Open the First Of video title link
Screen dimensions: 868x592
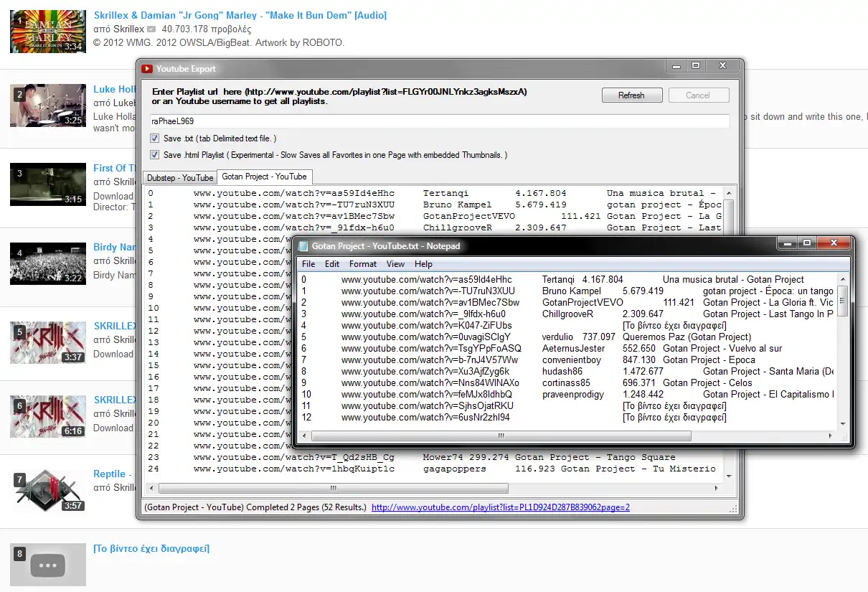click(x=115, y=168)
